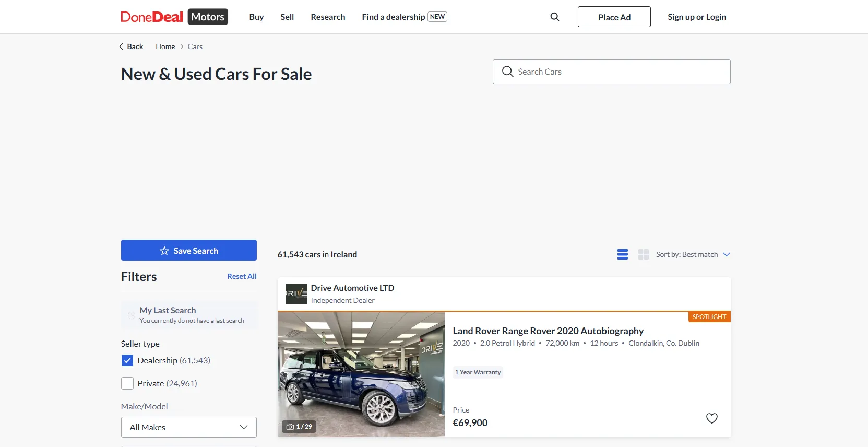The height and width of the screenshot is (447, 868).
Task: Uncheck the Dealership seller type checkbox
Action: [x=127, y=360]
